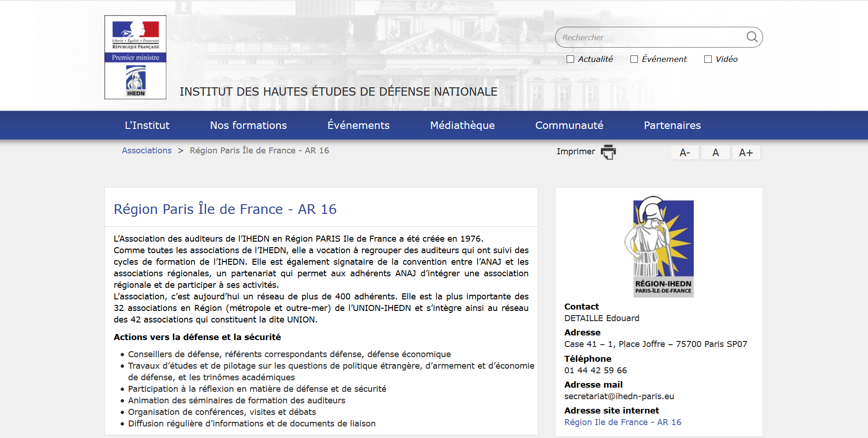Enable the Vidéo checkbox
Image resolution: width=868 pixels, height=438 pixels.
(x=708, y=59)
